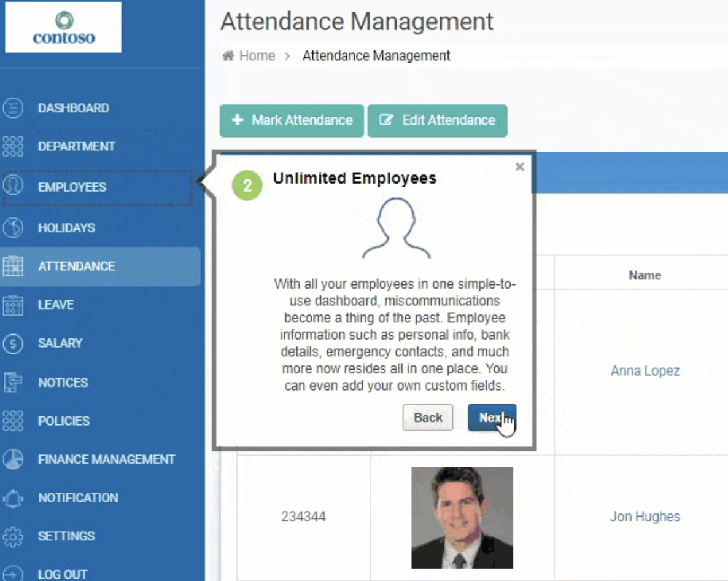Click the Edit Attendance button
This screenshot has width=728, height=581.
(x=438, y=121)
